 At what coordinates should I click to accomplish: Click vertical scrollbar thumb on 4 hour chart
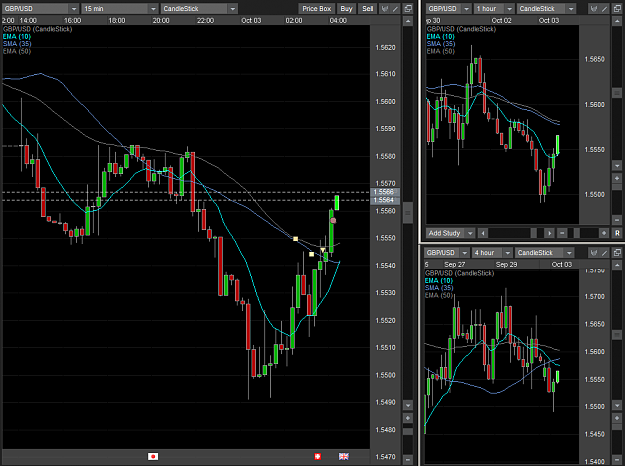pos(617,335)
